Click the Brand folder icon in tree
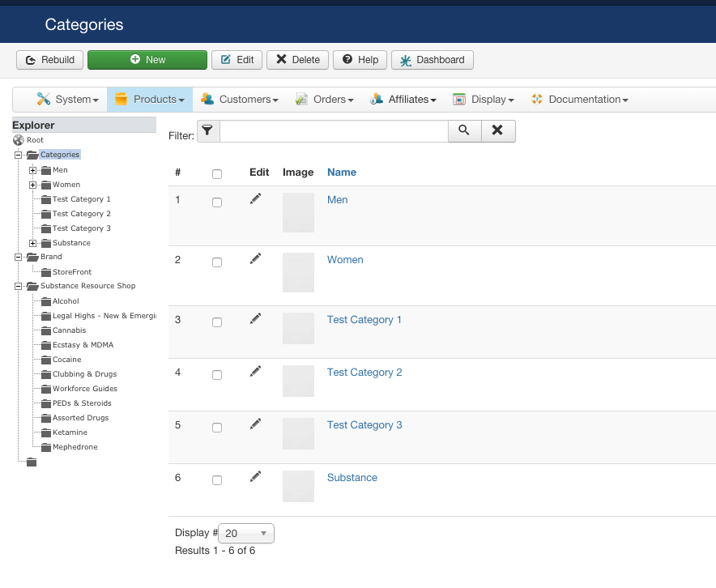 32,258
